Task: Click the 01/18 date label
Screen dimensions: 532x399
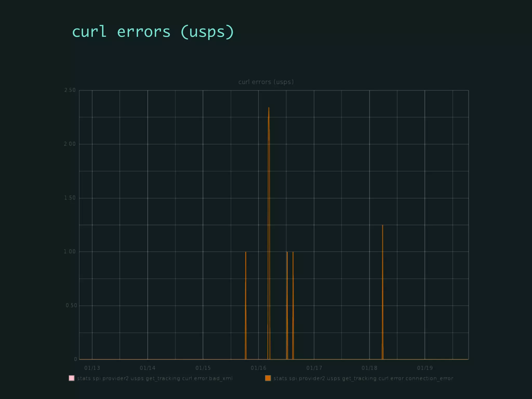Action: (x=369, y=368)
